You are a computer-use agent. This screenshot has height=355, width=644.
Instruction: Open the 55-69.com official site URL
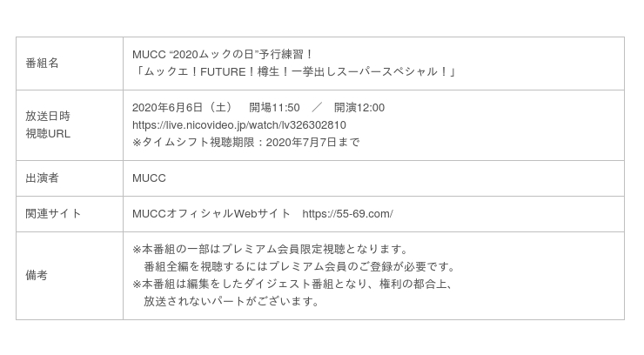click(347, 214)
